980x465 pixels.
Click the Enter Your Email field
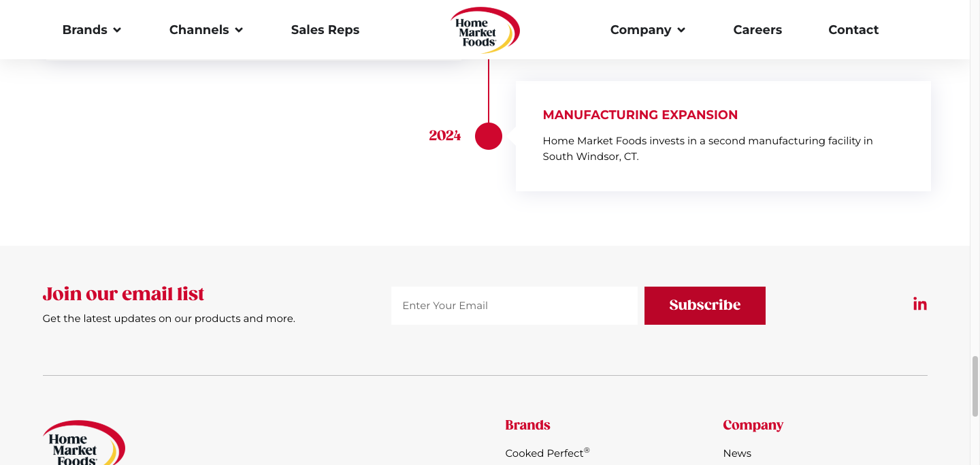514,306
